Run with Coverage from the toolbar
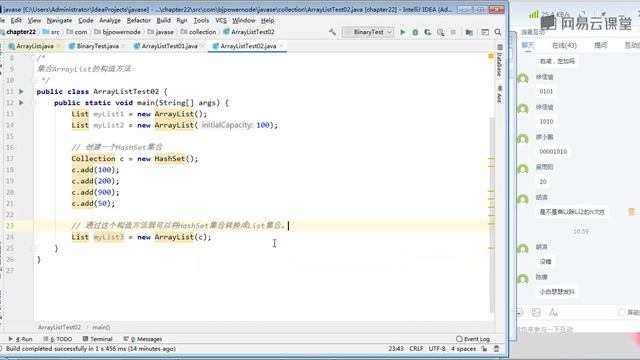 pos(428,32)
